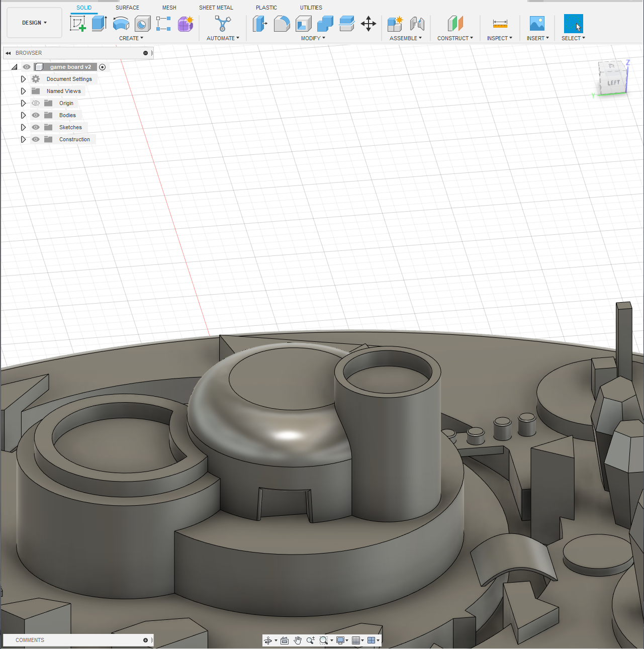Toggle visibility of the Bodies folder
Screen dimensions: 644x649
(36, 115)
